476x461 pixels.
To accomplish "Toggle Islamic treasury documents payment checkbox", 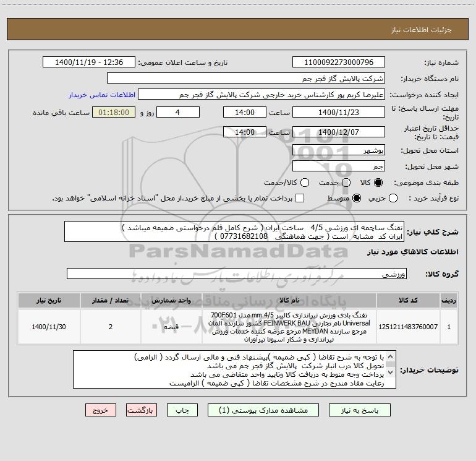I will pyautogui.click(x=300, y=198).
